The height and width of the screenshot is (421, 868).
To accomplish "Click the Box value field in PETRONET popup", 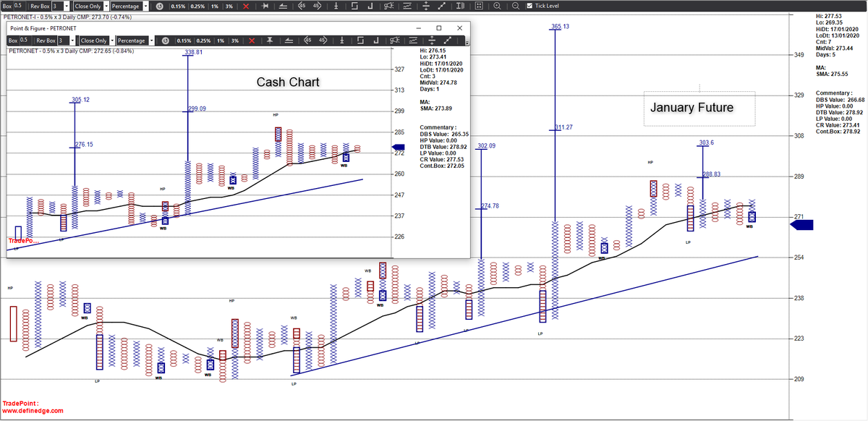I will (25, 41).
